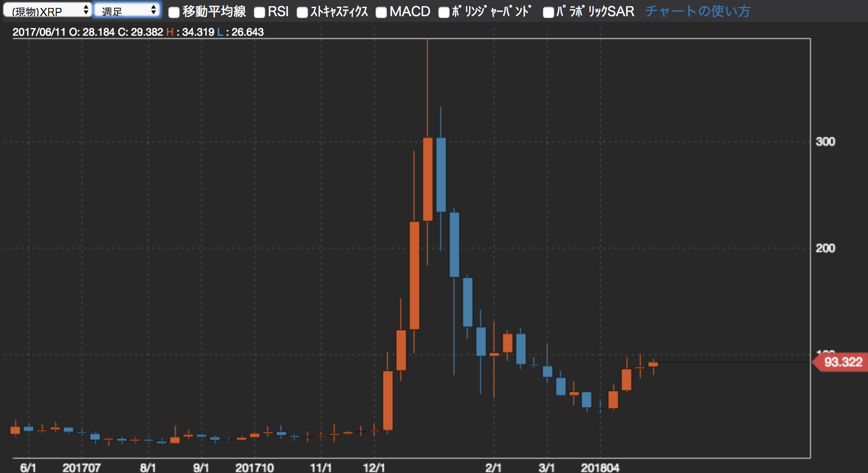Click the 6/1 date axis label
The image size is (868, 473).
click(28, 468)
